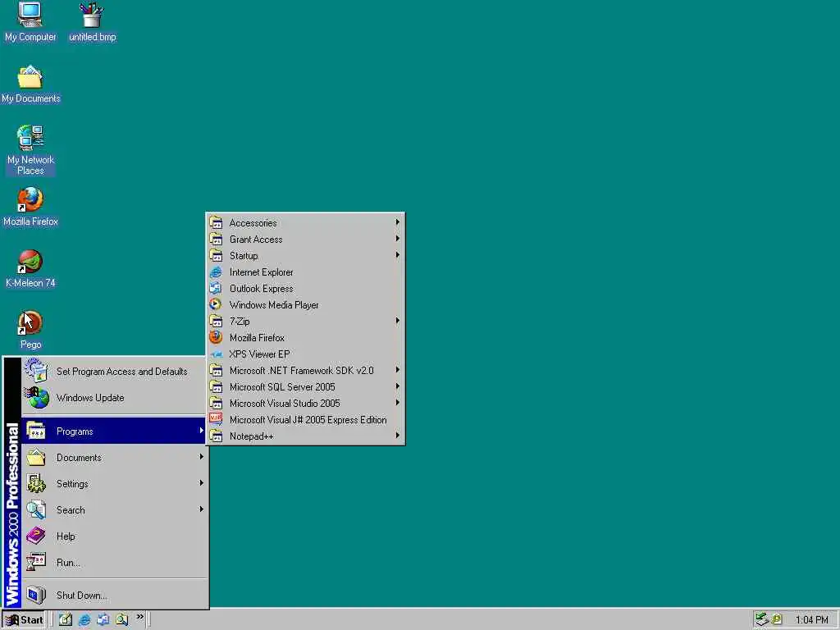Click the magnifier folder icon in Quick Launch
The image size is (840, 630).
pos(121,620)
